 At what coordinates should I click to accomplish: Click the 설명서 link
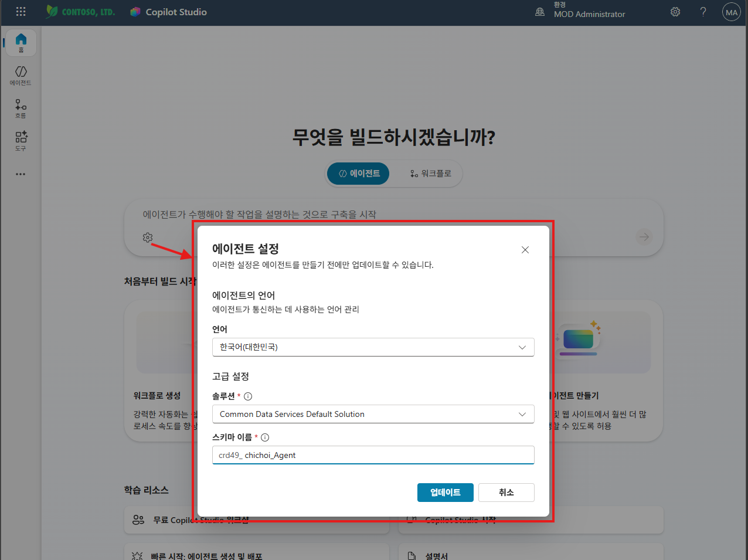pos(436,555)
